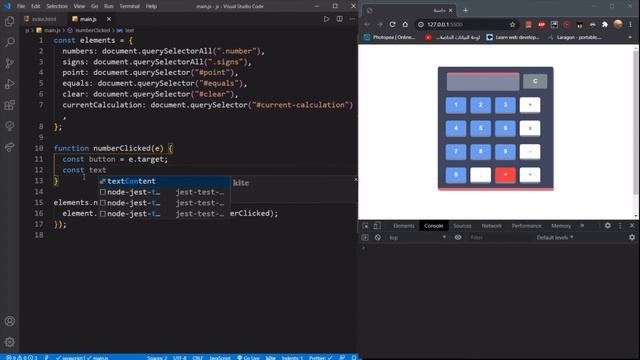Open the Default levels dropdown

(x=555, y=238)
